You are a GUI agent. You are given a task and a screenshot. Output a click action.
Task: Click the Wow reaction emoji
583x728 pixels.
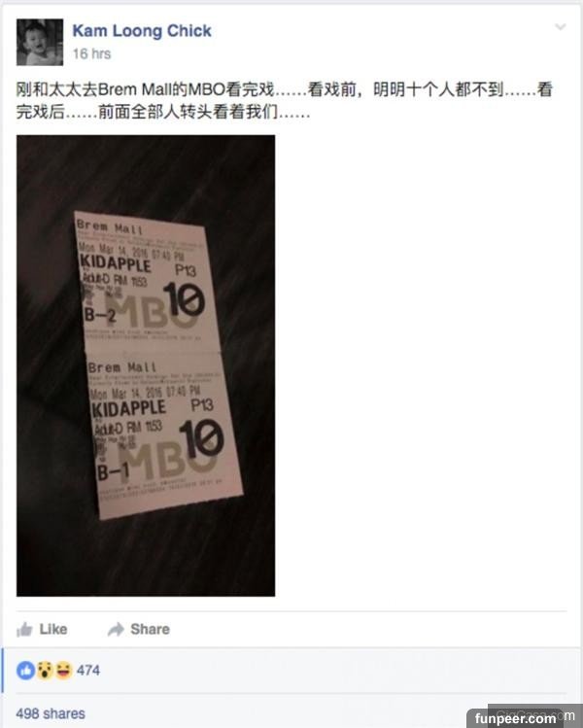click(45, 671)
